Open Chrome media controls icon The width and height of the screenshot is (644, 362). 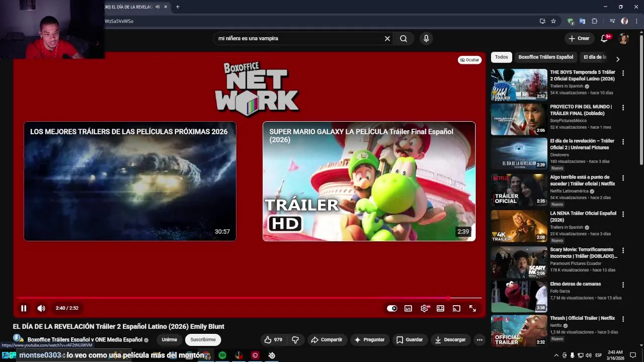pos(612,21)
